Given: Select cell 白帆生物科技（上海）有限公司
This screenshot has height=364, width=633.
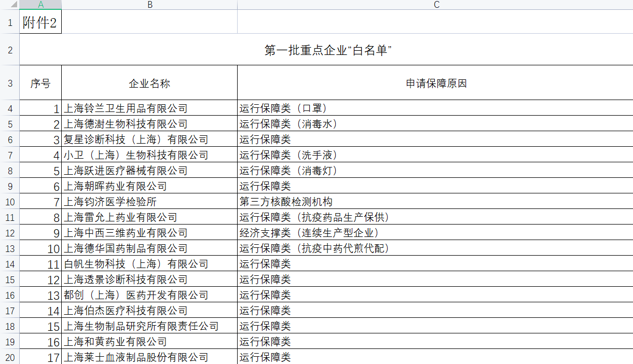Looking at the screenshot, I should click(149, 264).
